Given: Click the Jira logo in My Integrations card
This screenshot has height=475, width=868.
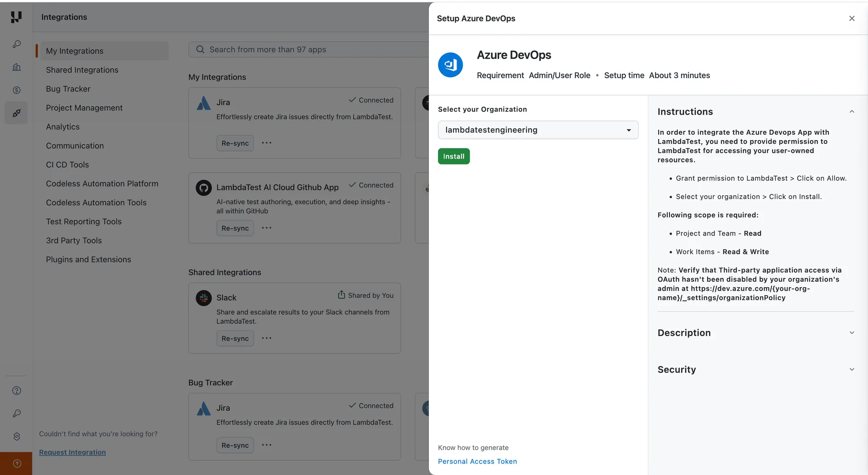Looking at the screenshot, I should point(203,103).
